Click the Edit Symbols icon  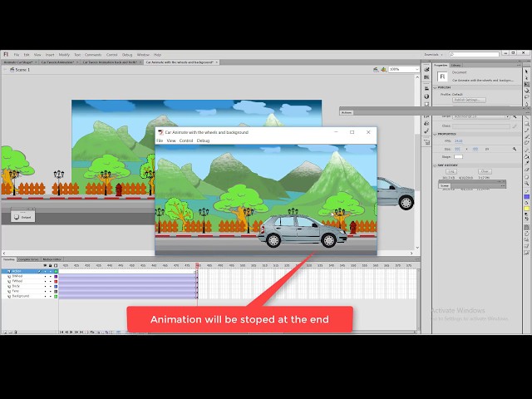[x=384, y=70]
